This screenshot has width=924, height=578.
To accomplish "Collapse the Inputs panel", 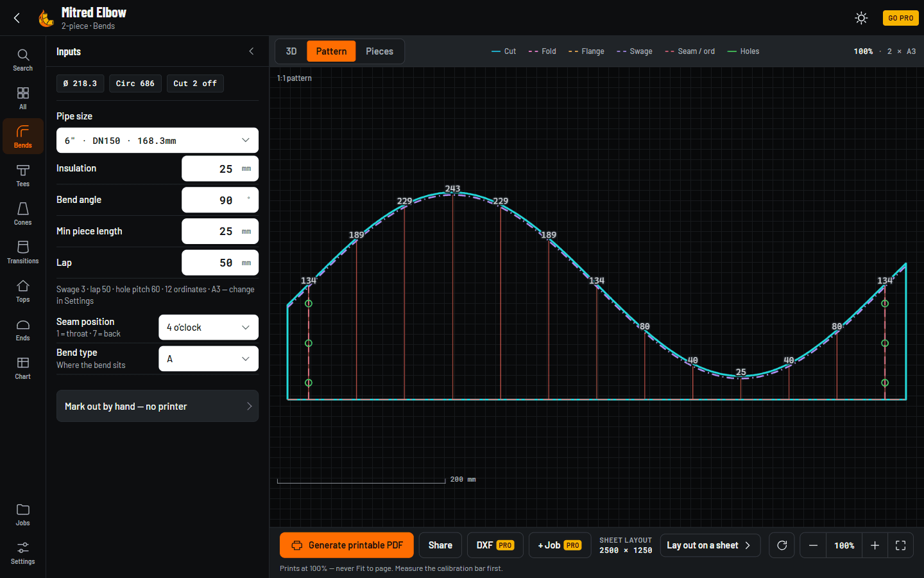I will pyautogui.click(x=252, y=51).
